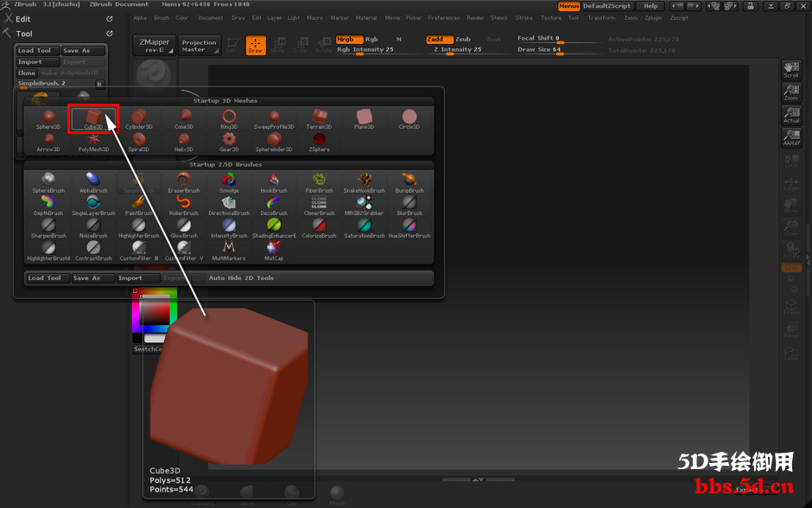
Task: Select the ClonerBrush tool
Action: click(x=319, y=206)
